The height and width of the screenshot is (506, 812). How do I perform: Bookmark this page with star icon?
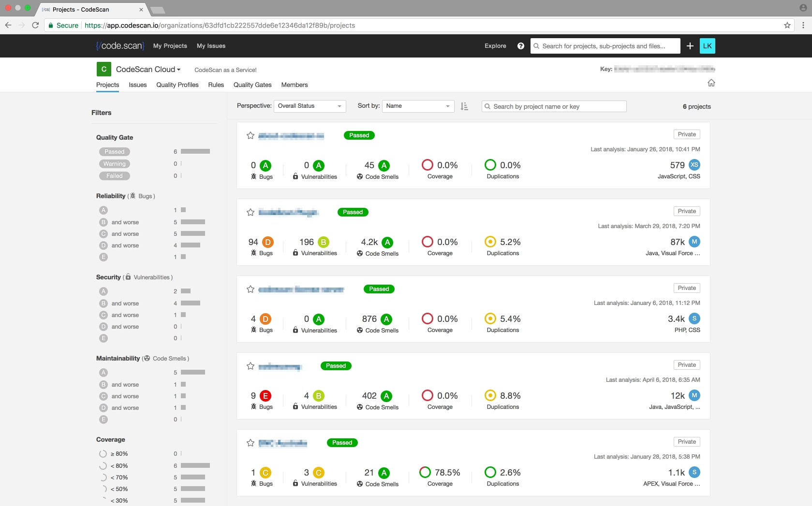tap(787, 25)
